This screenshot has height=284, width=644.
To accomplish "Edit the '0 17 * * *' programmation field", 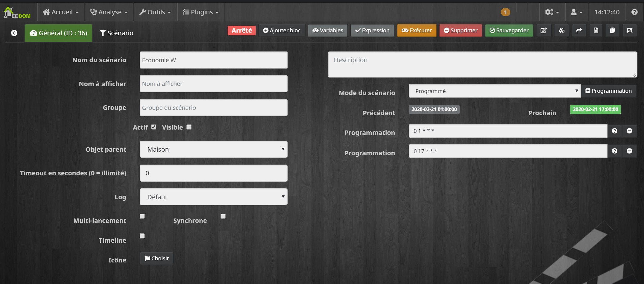I will (508, 151).
